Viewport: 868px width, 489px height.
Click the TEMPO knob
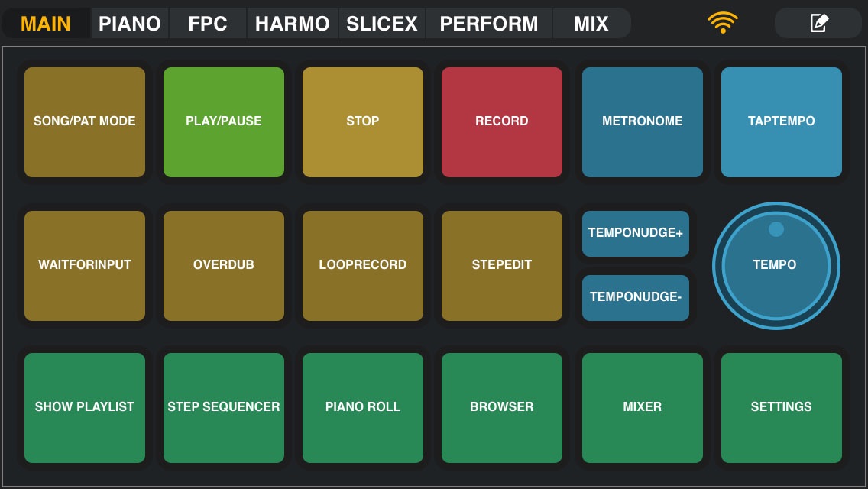click(x=776, y=266)
